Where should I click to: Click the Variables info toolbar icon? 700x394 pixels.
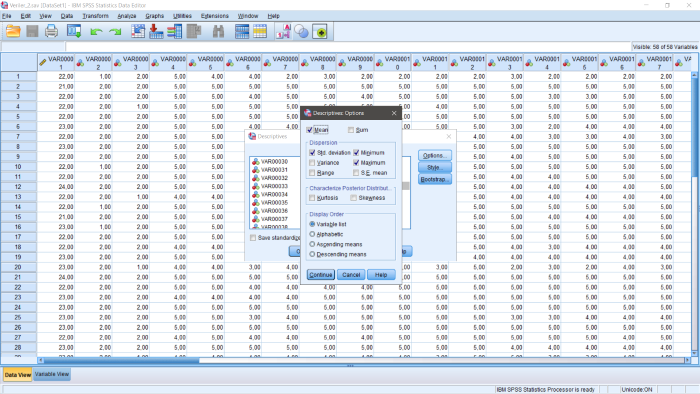[x=175, y=31]
